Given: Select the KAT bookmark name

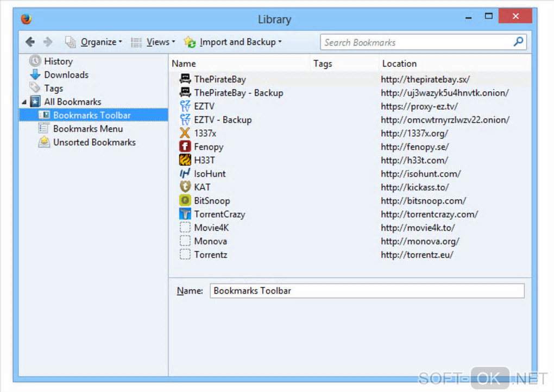Looking at the screenshot, I should click(202, 187).
